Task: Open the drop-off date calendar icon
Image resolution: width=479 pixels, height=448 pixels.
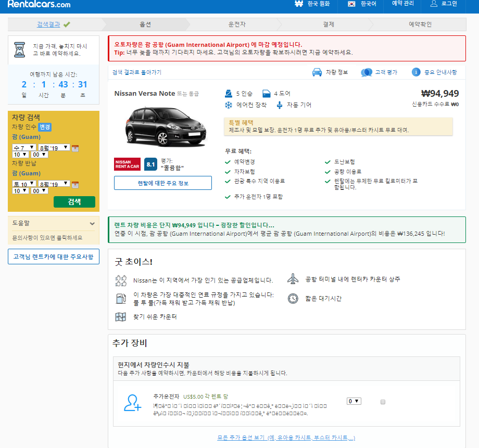Action: coord(75,184)
